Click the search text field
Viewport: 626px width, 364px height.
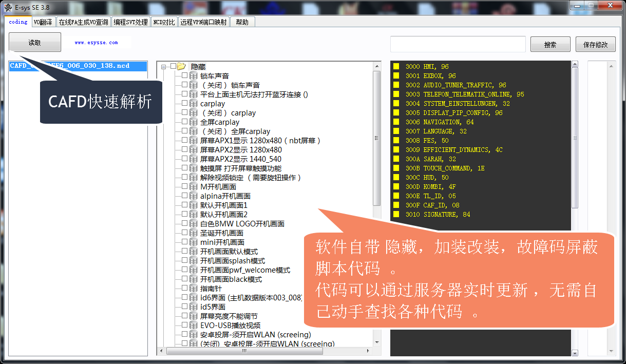coord(458,44)
